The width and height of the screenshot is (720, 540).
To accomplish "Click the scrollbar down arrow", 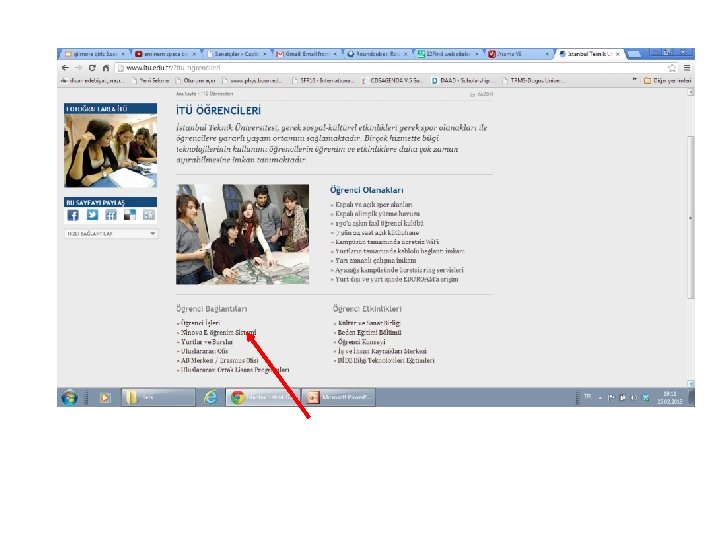I will click(x=691, y=383).
